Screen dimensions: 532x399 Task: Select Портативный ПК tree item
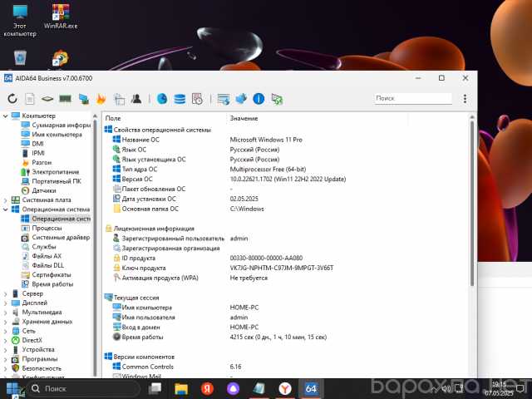point(52,181)
